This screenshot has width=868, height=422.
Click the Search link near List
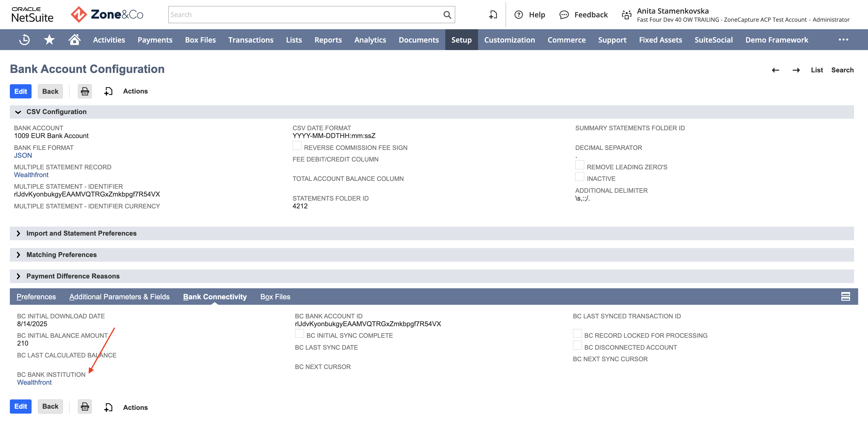(843, 70)
